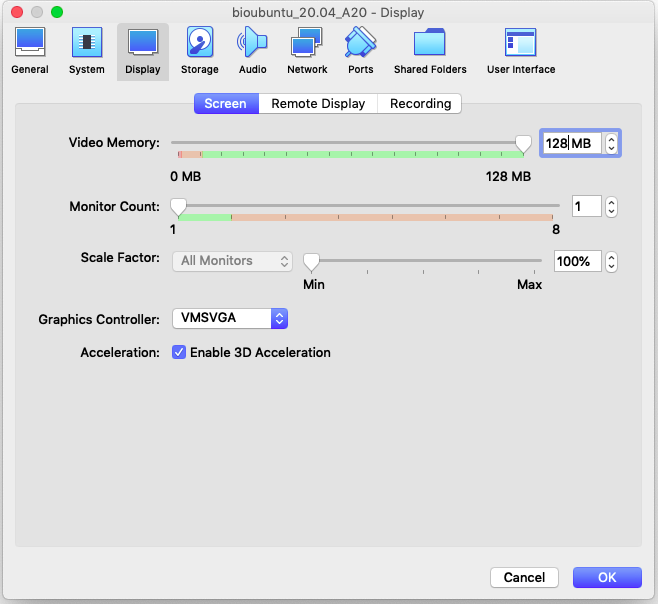The image size is (658, 604).
Task: Open the System settings icon
Action: pyautogui.click(x=87, y=51)
